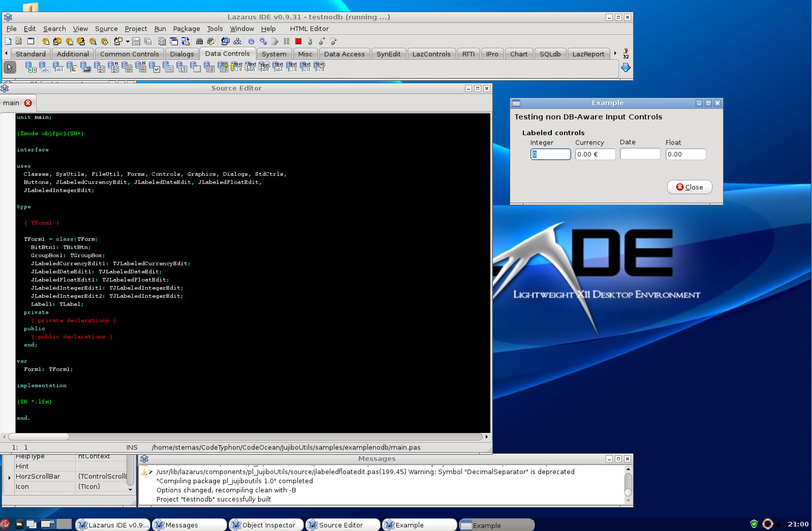Click the Step Into debug icon
Viewport: 812px width, 531px height.
310,41
